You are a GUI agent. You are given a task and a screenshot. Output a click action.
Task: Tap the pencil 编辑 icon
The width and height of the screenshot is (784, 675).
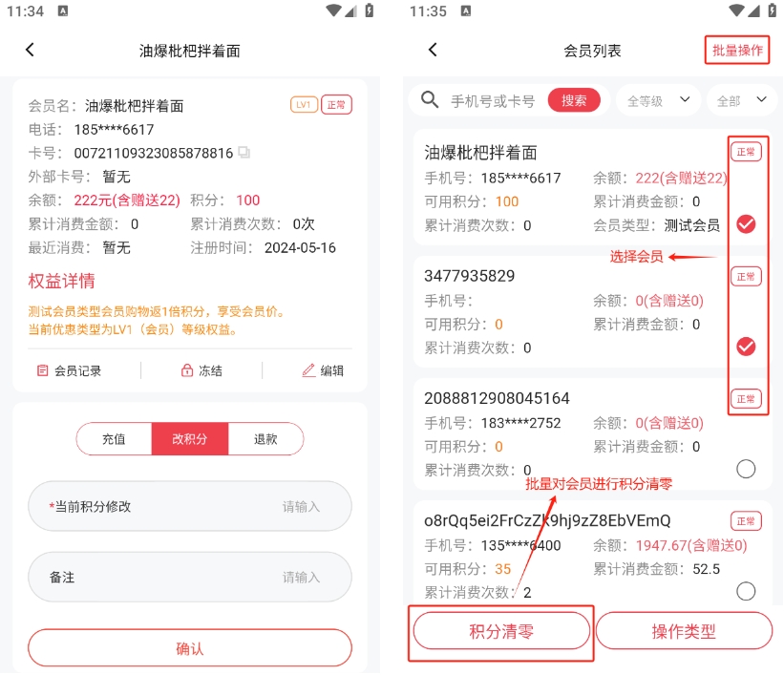[308, 370]
